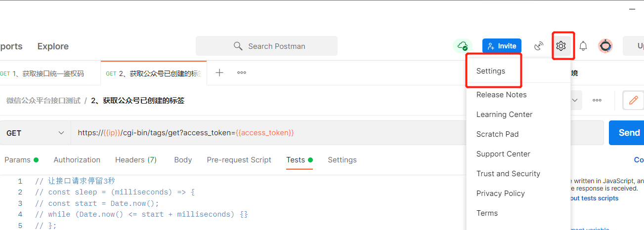Open the tab overflow options dots
Image resolution: width=644 pixels, height=230 pixels.
pyautogui.click(x=242, y=73)
